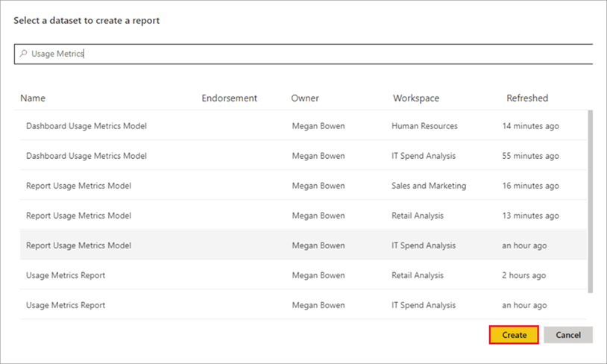
Task: Select Usage Metrics Report in Retail Analysis
Action: click(66, 275)
